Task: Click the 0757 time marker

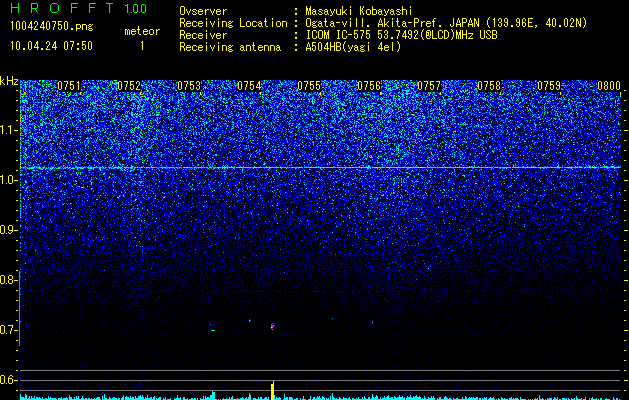Action: (x=429, y=86)
